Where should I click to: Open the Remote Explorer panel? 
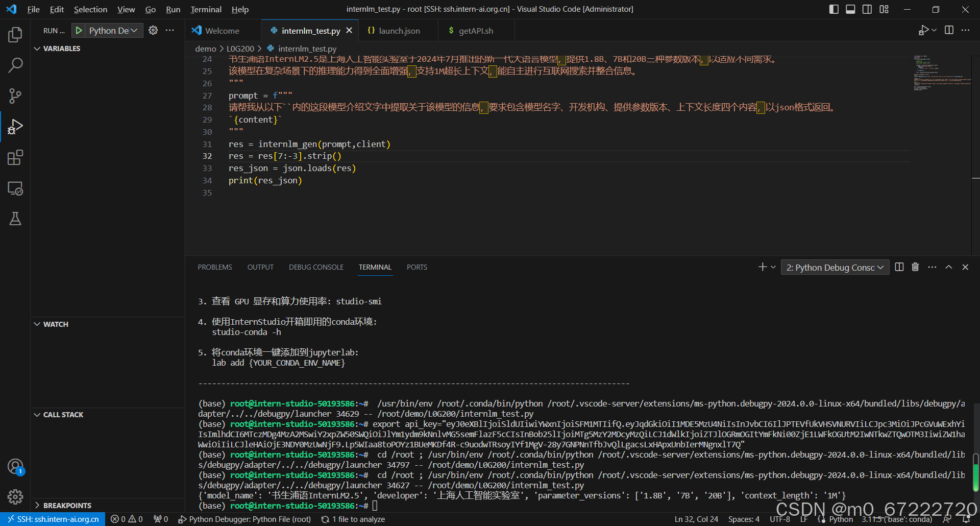[x=15, y=188]
